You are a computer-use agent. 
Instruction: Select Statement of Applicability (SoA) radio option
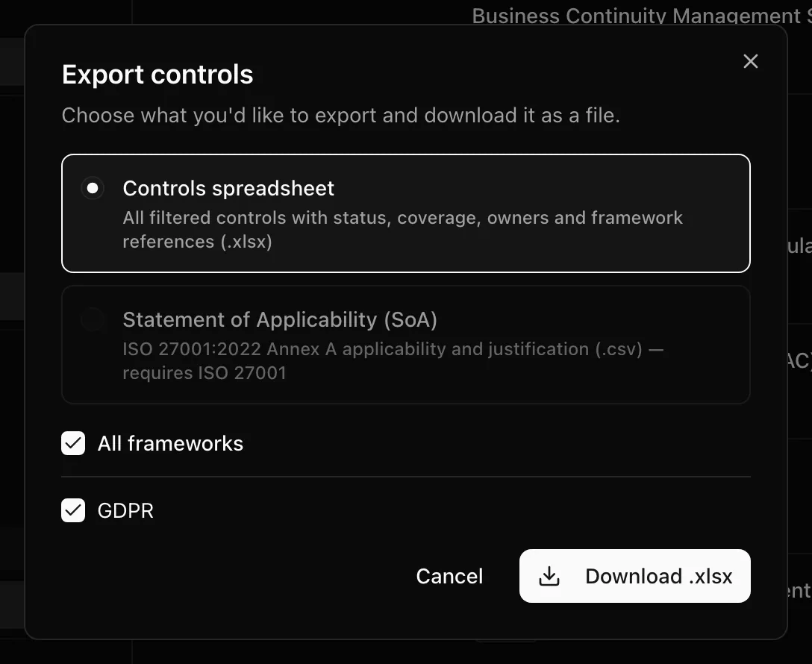click(93, 319)
